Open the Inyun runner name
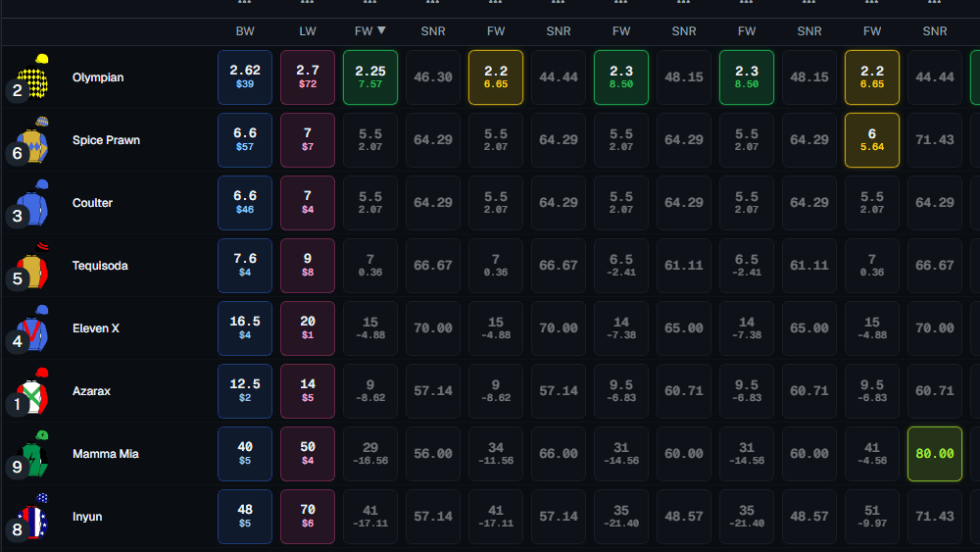 click(x=87, y=517)
